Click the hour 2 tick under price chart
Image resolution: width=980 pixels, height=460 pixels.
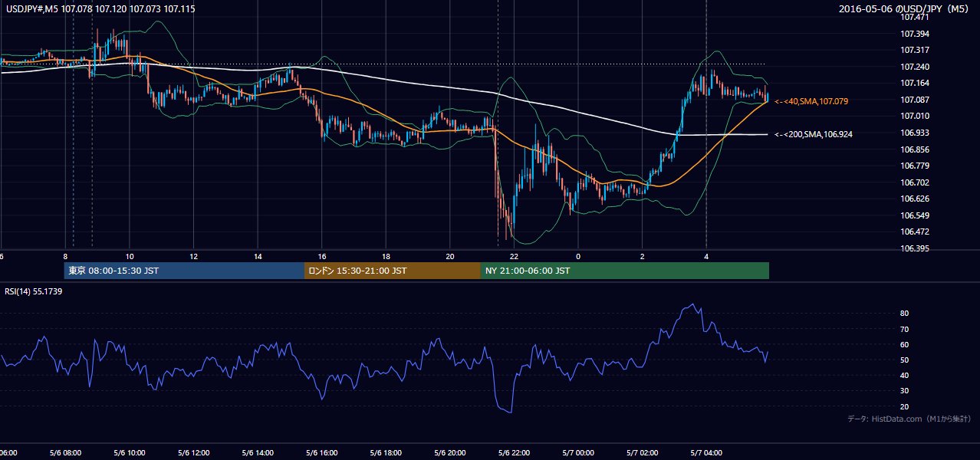click(x=643, y=256)
